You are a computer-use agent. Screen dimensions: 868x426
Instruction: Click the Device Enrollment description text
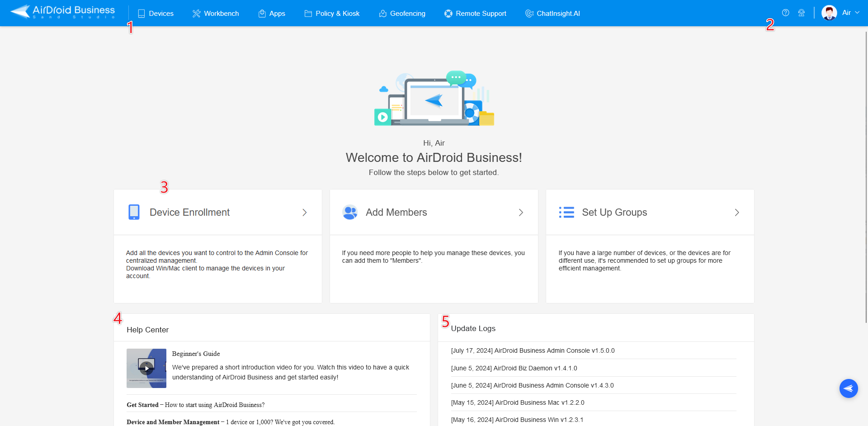pyautogui.click(x=217, y=264)
